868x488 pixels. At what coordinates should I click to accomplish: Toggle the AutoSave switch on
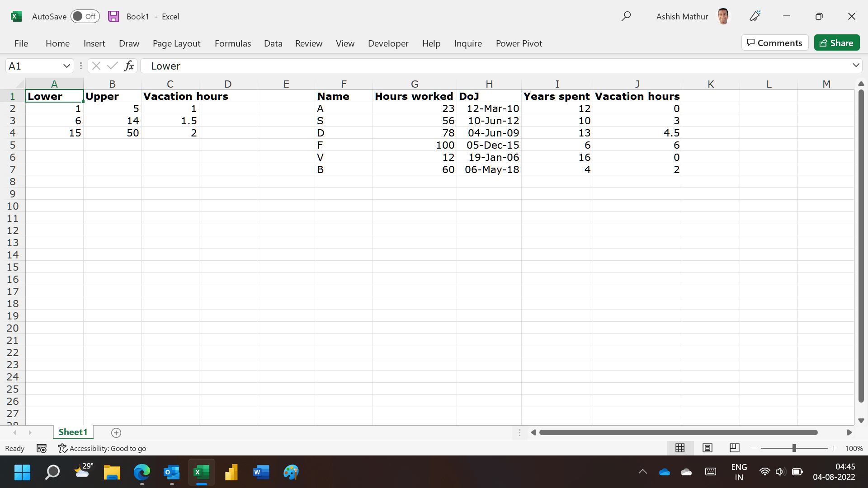(85, 16)
